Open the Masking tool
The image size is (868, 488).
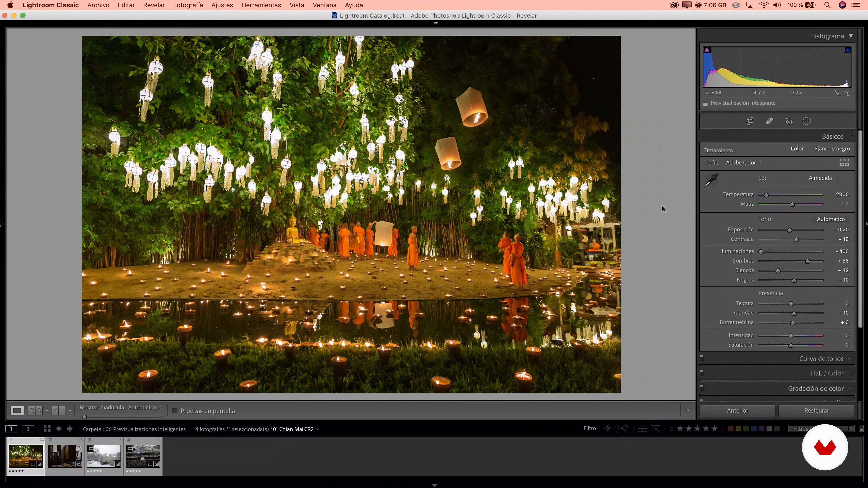click(807, 121)
